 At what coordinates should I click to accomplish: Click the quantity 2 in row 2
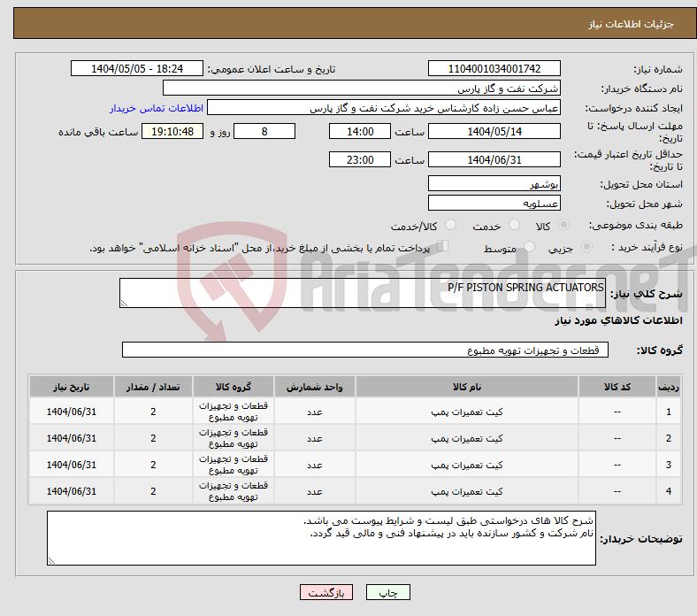tap(153, 438)
